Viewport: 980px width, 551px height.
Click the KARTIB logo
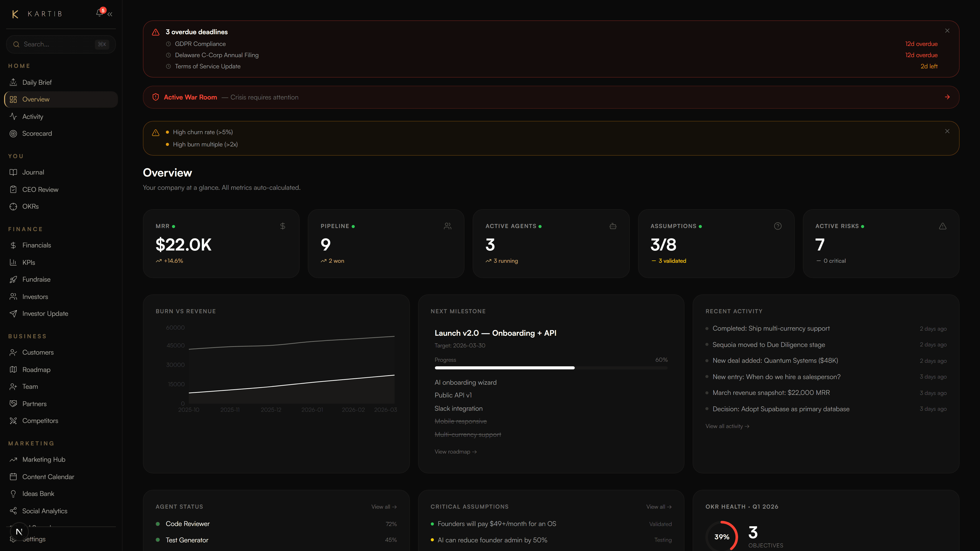coord(37,14)
